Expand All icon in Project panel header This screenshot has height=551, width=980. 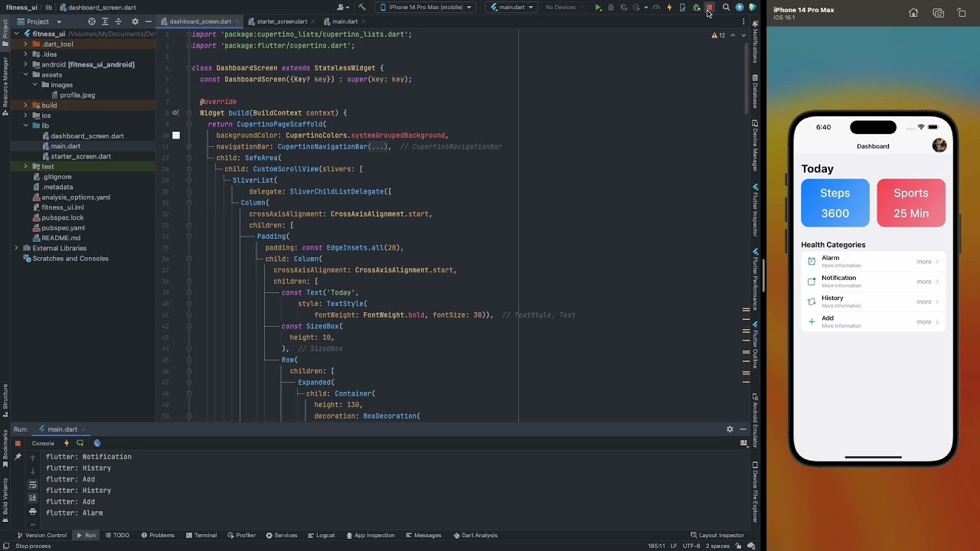105,21
